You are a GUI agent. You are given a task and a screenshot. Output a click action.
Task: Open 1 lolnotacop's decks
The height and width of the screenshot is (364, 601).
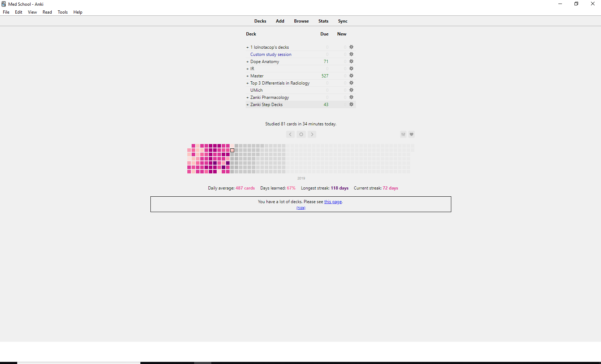(x=270, y=47)
